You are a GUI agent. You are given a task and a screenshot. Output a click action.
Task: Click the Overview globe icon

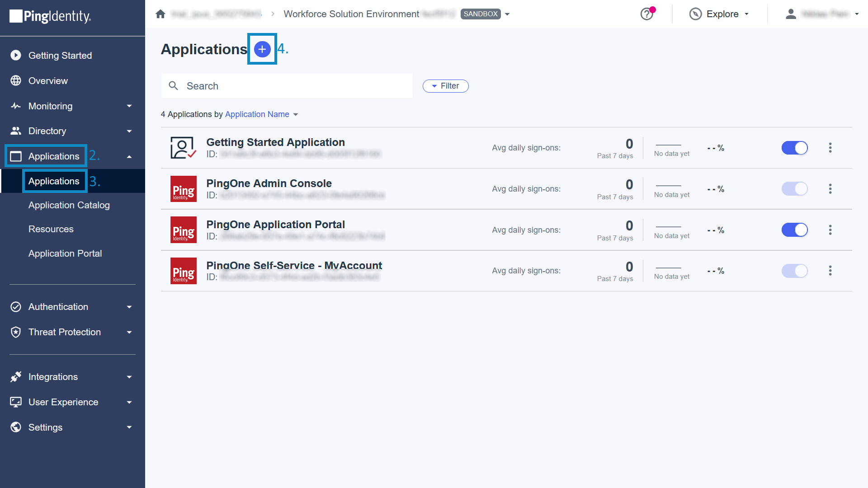tap(16, 80)
